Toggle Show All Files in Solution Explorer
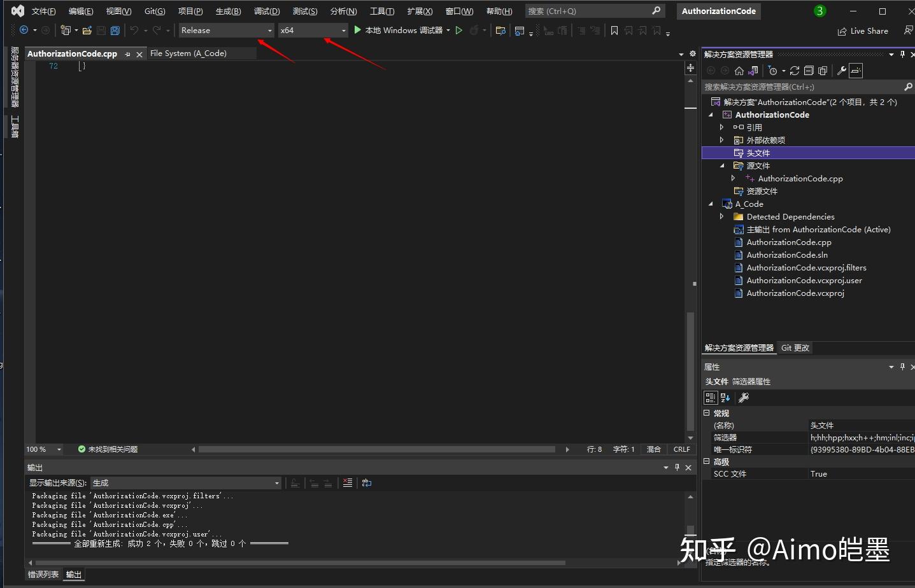915x588 pixels. pyautogui.click(x=822, y=71)
